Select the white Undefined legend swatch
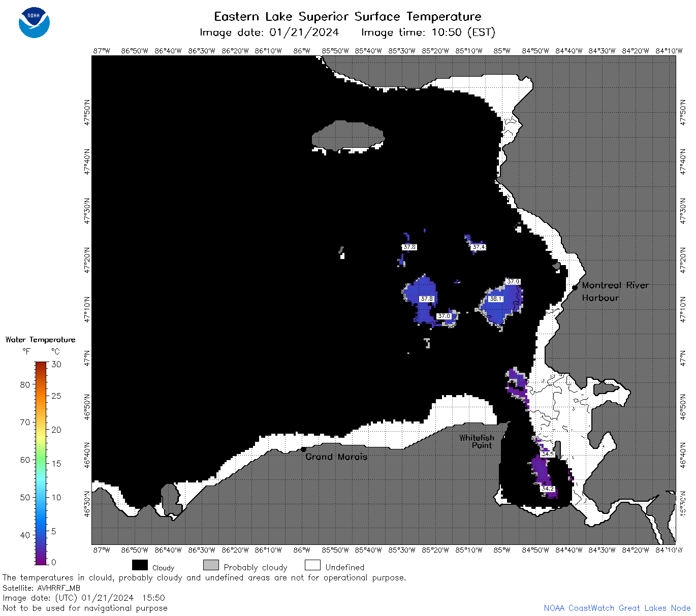Image resolution: width=696 pixels, height=616 pixels. click(312, 565)
